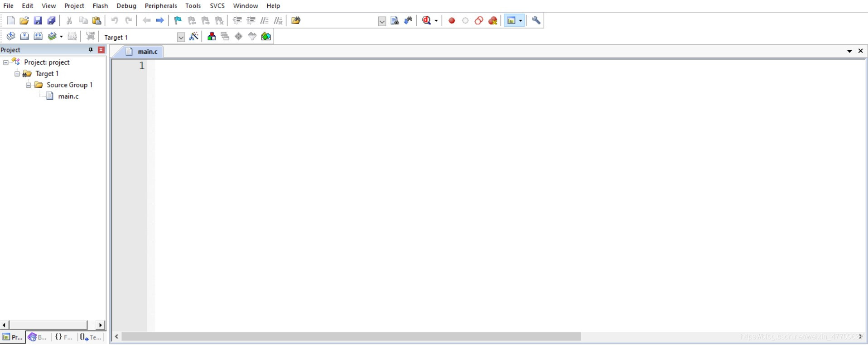
Task: Open the SVCS menu
Action: pyautogui.click(x=217, y=6)
